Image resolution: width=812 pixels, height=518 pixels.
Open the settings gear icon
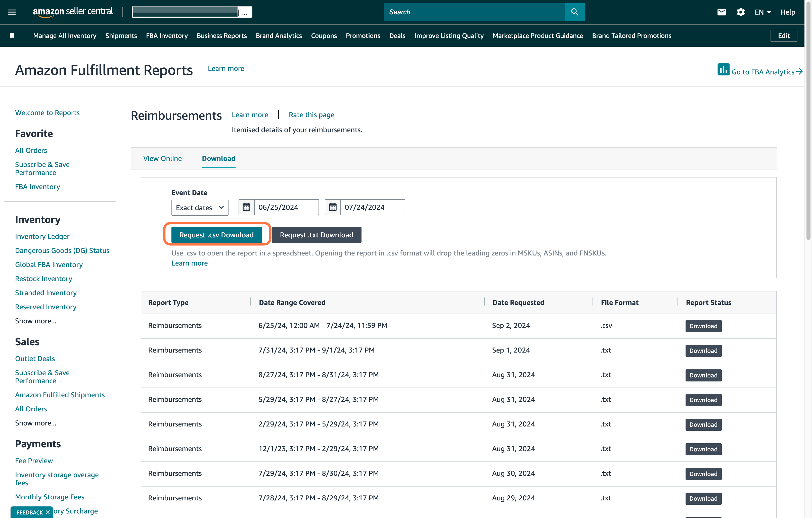click(741, 12)
